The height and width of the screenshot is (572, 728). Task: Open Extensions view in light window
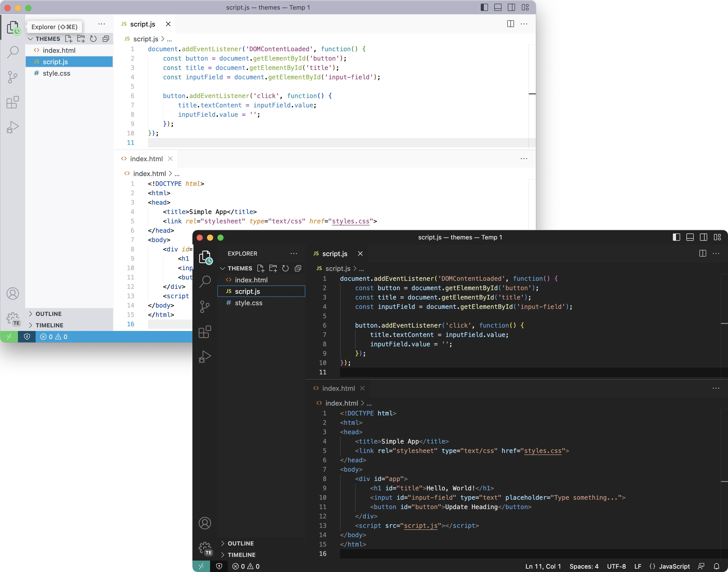[x=13, y=102]
